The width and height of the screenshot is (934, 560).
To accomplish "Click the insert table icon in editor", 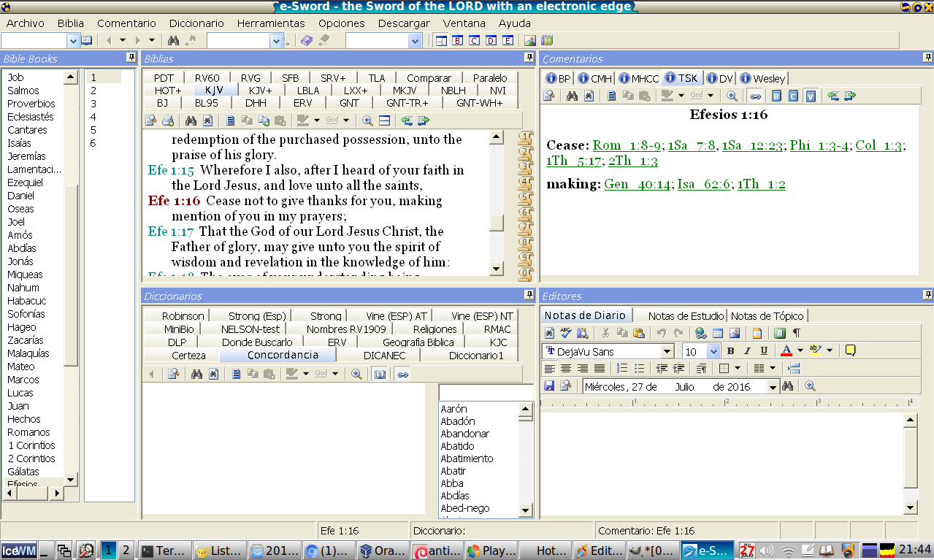I will [x=718, y=334].
